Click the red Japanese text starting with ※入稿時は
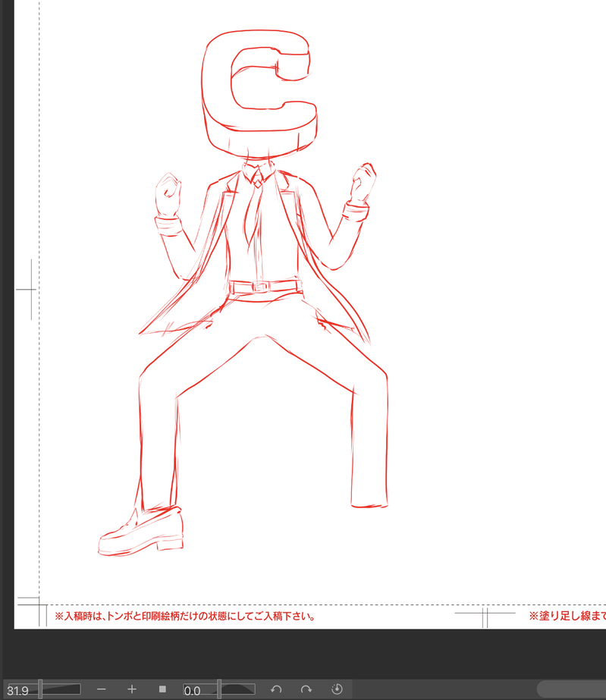The height and width of the screenshot is (700, 606). point(185,617)
